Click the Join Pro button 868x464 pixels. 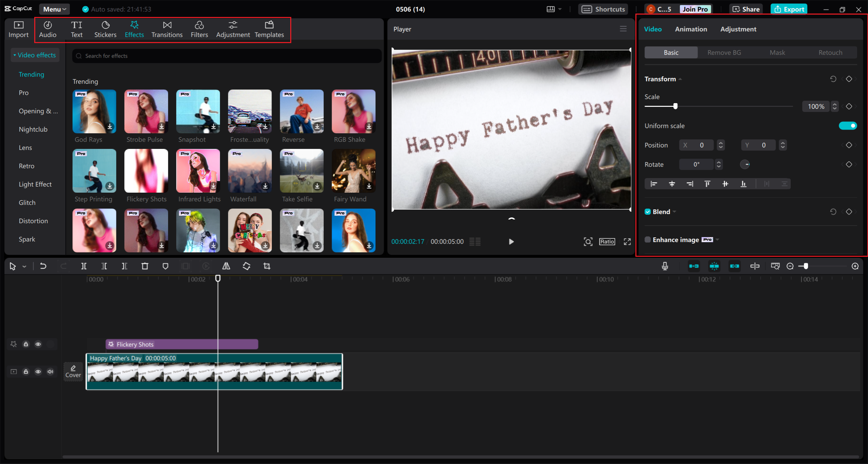pos(695,9)
